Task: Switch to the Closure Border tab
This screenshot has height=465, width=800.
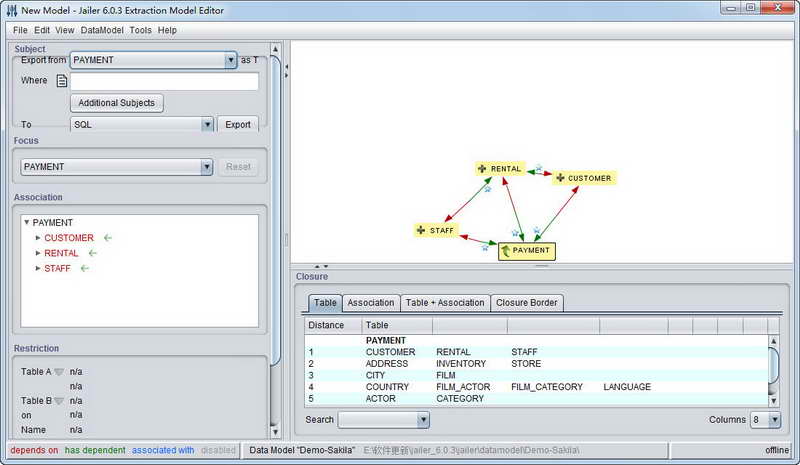Action: point(528,302)
